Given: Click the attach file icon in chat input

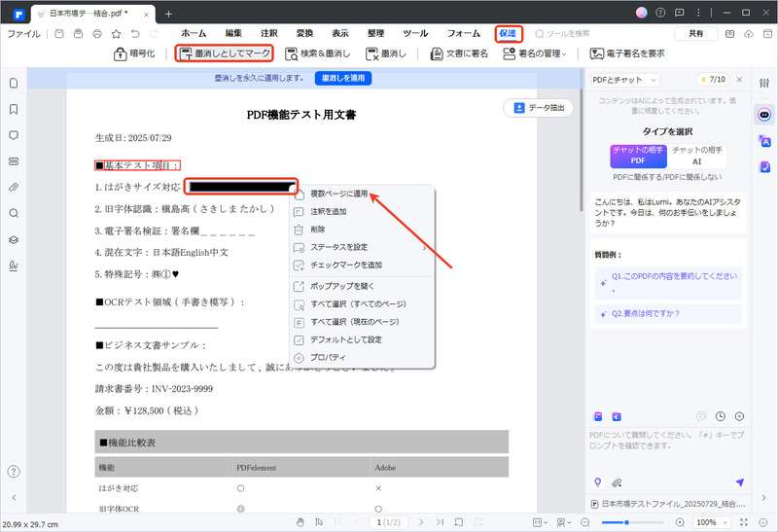Looking at the screenshot, I should coord(617,482).
